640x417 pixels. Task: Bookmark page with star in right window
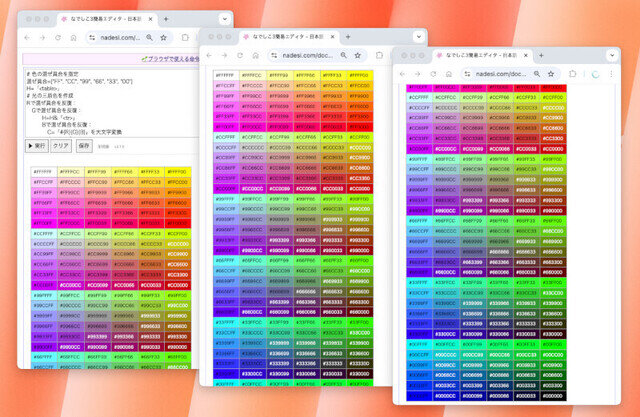[x=551, y=74]
